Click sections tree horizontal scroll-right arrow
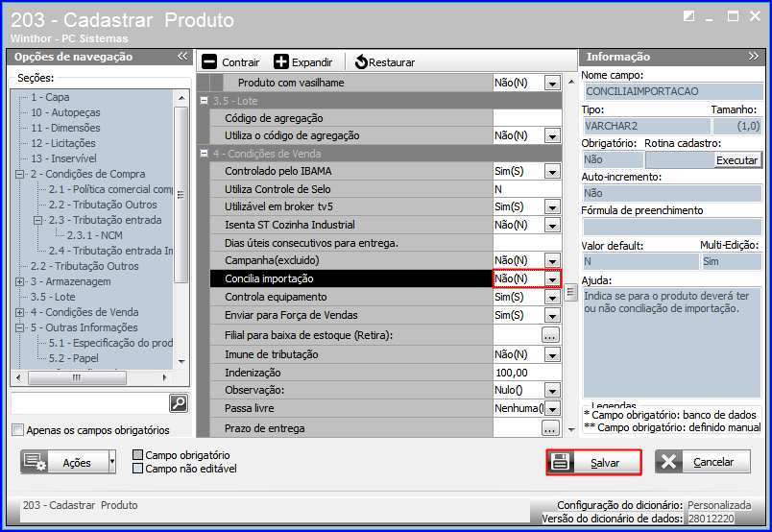Viewport: 772px width, 532px height. [x=164, y=377]
